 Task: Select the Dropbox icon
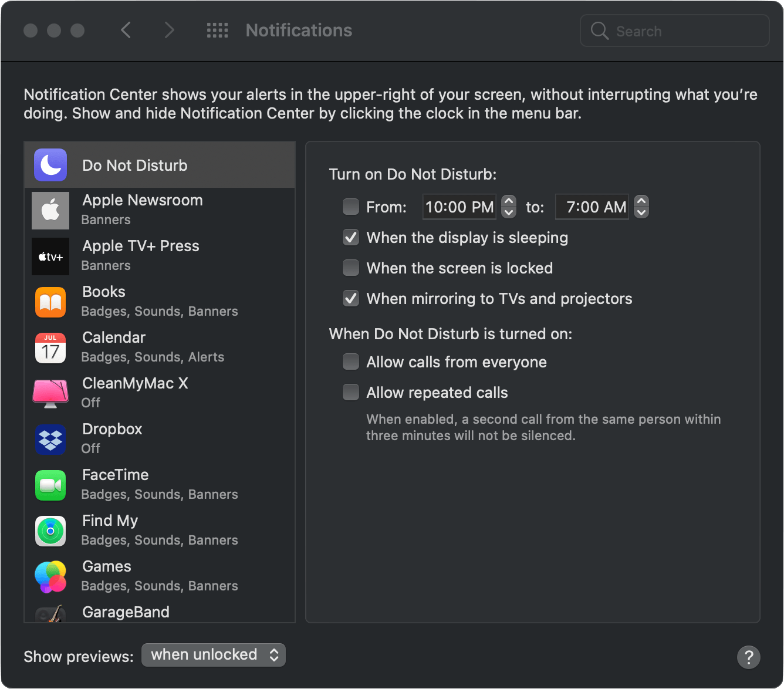pyautogui.click(x=50, y=440)
